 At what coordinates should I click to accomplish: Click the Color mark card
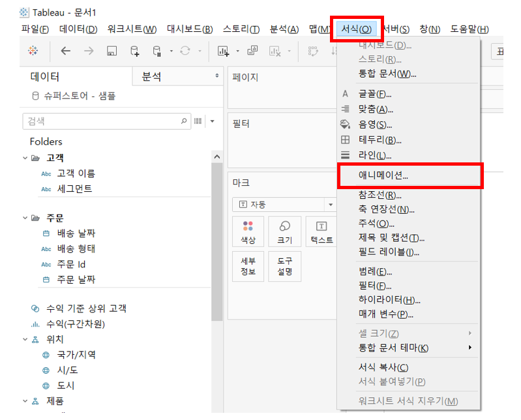pyautogui.click(x=248, y=232)
